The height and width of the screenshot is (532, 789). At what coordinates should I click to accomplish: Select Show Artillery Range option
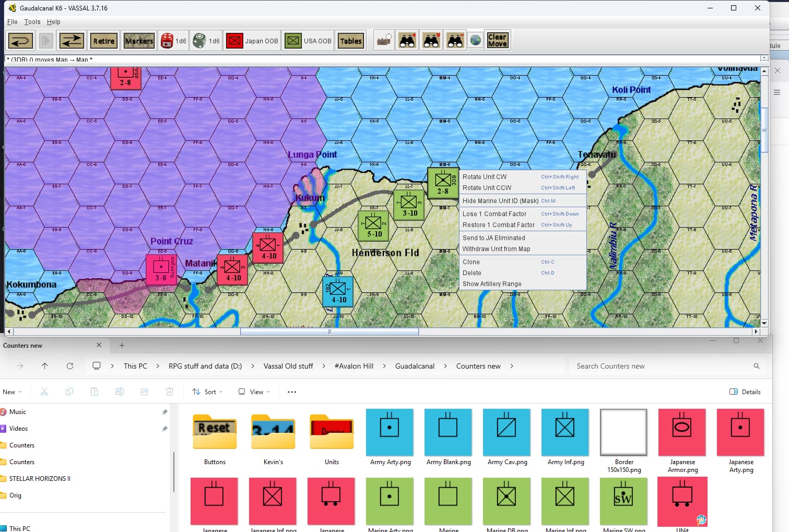(x=523, y=284)
